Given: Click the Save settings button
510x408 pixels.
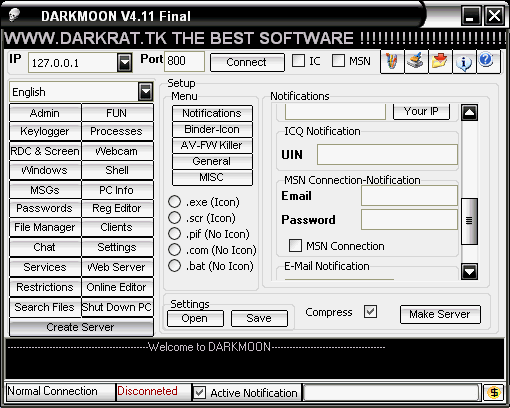Looking at the screenshot, I should tap(259, 319).
